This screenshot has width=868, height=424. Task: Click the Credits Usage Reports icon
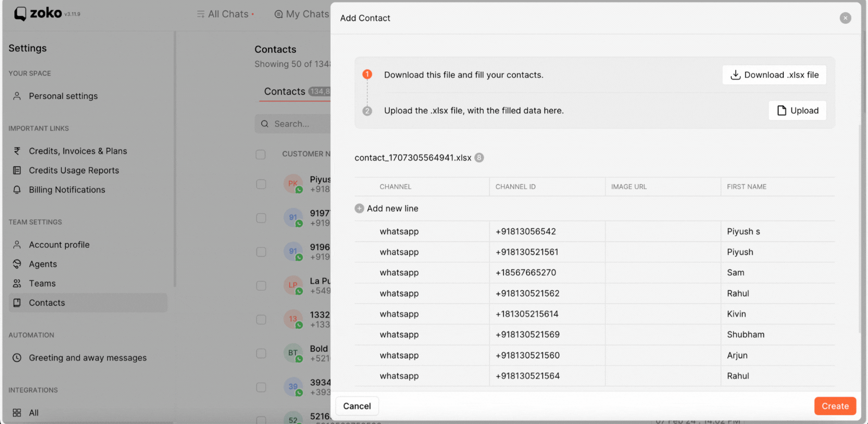[17, 170]
